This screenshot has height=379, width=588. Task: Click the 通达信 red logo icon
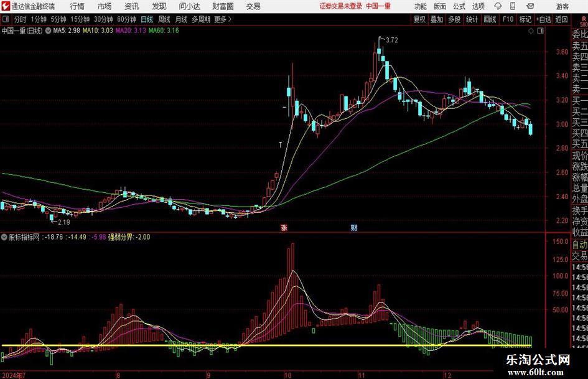click(5, 6)
